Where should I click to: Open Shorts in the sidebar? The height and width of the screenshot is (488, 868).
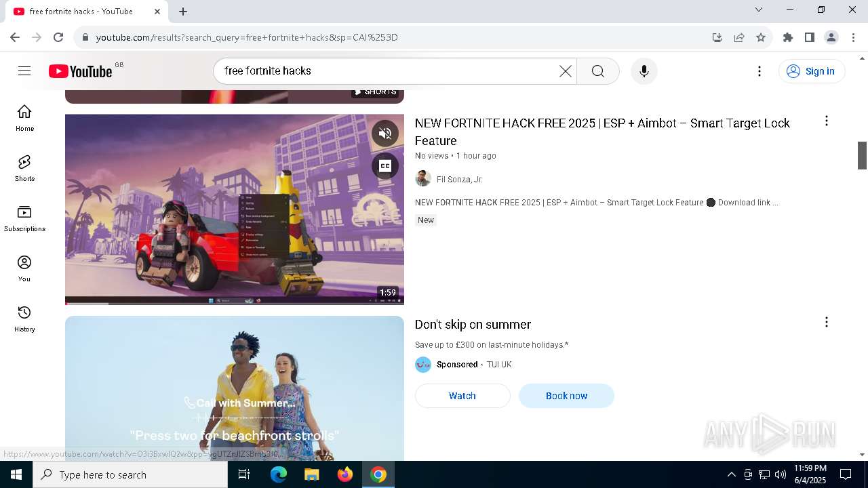pos(24,168)
